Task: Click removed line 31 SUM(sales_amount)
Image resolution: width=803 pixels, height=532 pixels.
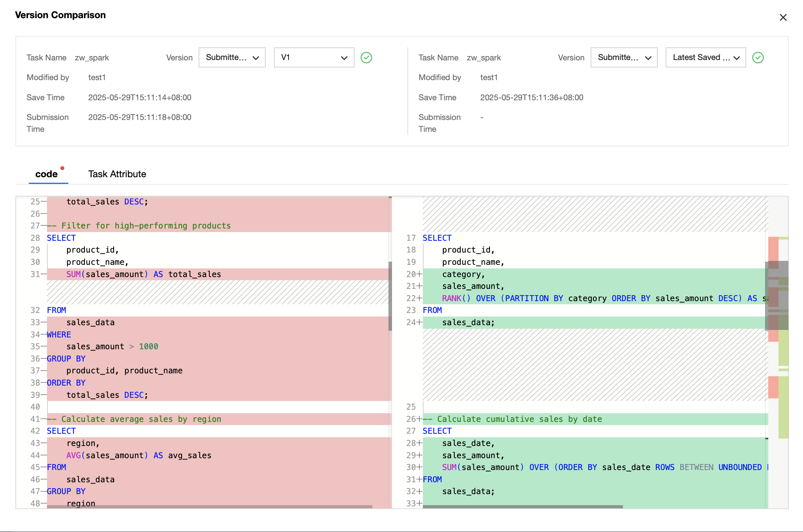Action: 144,274
